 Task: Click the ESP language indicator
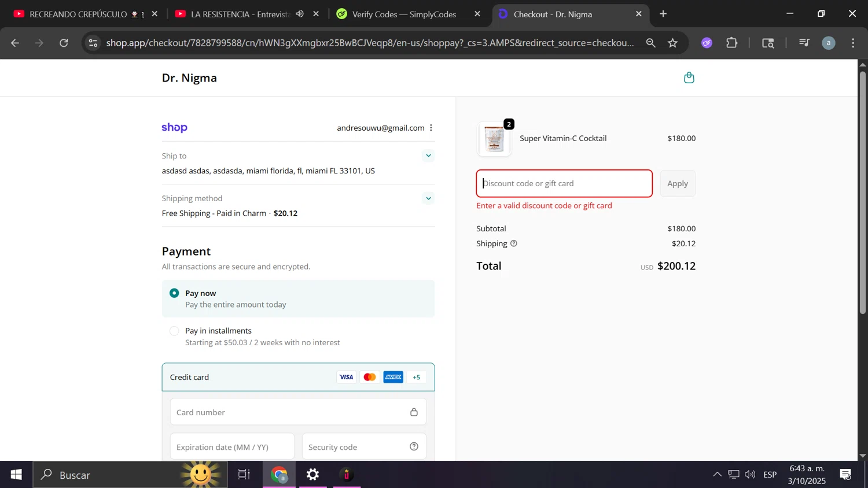(x=770, y=475)
